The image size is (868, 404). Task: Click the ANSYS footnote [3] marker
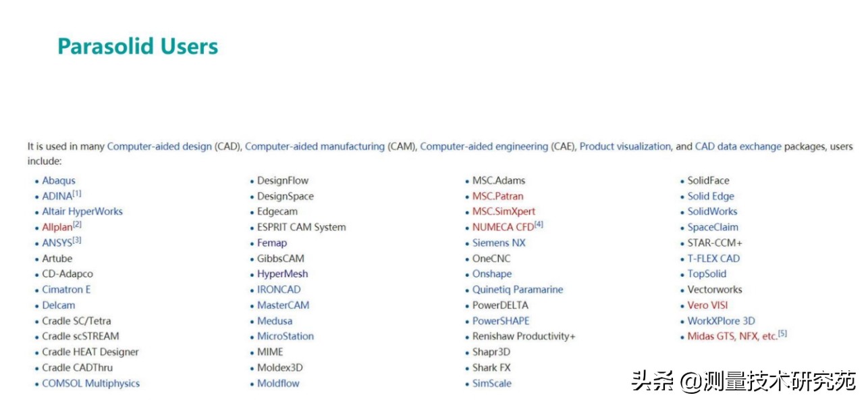pyautogui.click(x=77, y=240)
